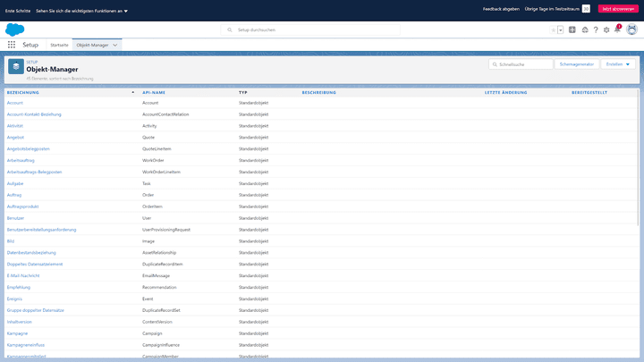Click into the Schnellsuche field

[524, 64]
